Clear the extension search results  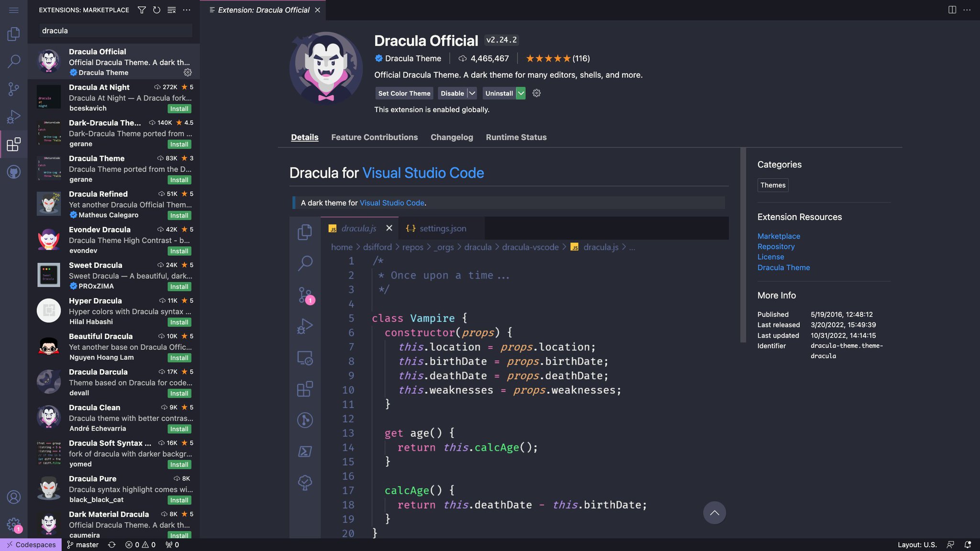(172, 10)
